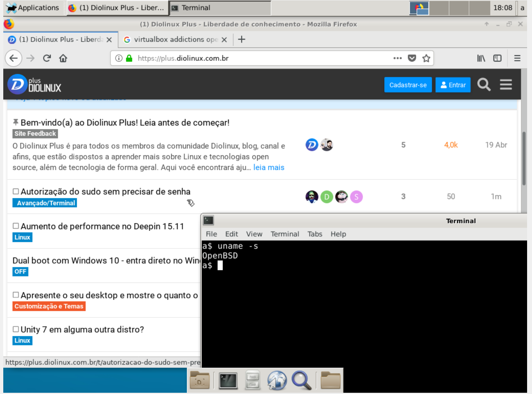Open rightmost folder icon in dock

331,381
